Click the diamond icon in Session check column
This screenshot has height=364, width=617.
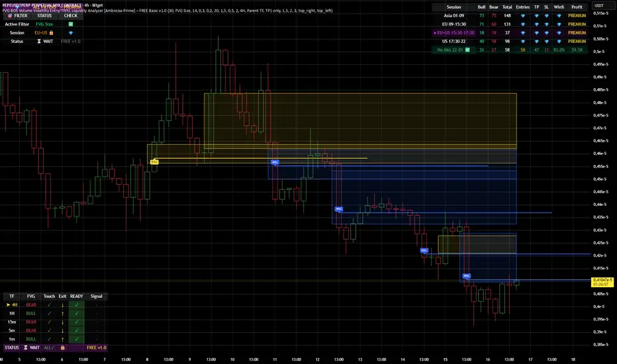71,32
